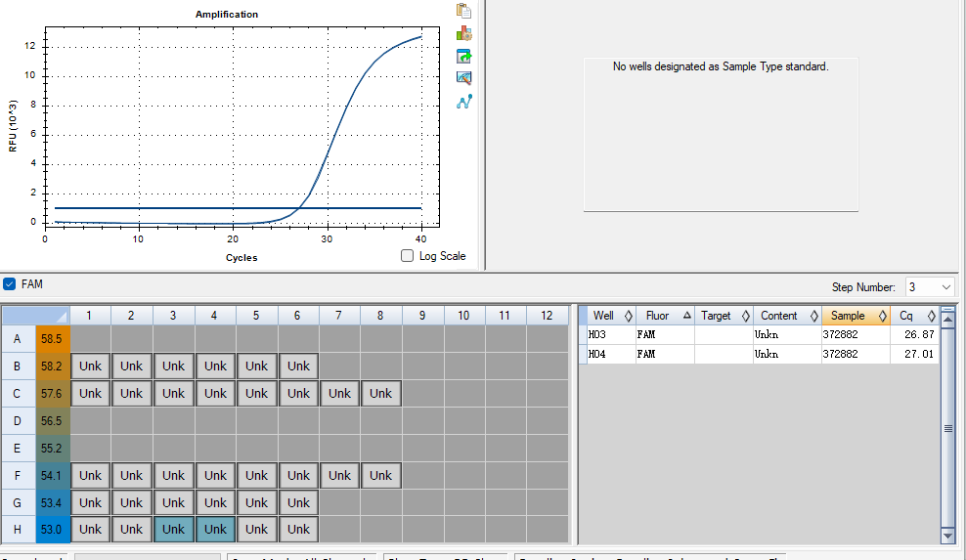Image resolution: width=966 pixels, height=560 pixels.
Task: Click the 53.0 temperature gradient cell
Action: click(x=53, y=529)
